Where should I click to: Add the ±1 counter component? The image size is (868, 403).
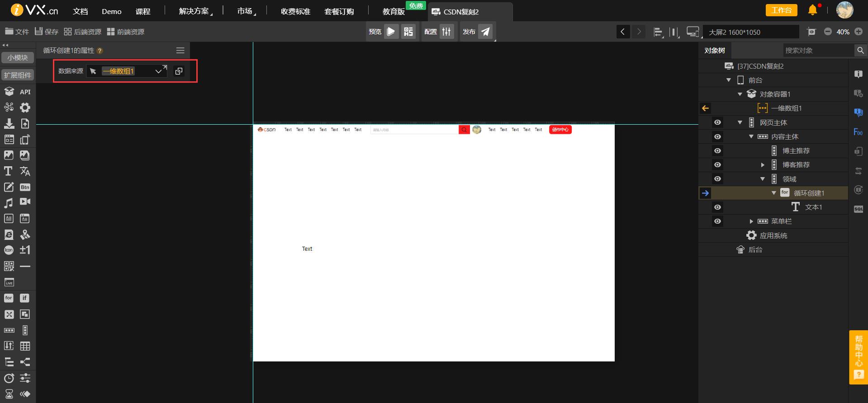[25, 250]
